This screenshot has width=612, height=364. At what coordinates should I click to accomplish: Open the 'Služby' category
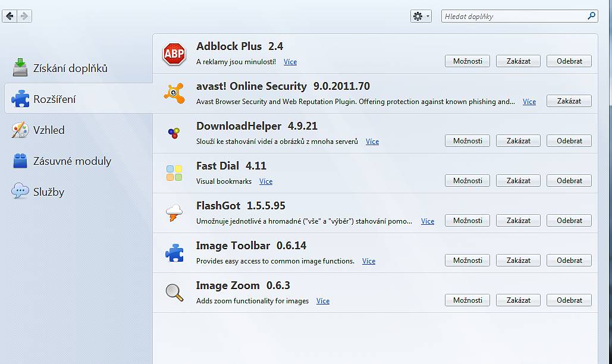coord(79,192)
